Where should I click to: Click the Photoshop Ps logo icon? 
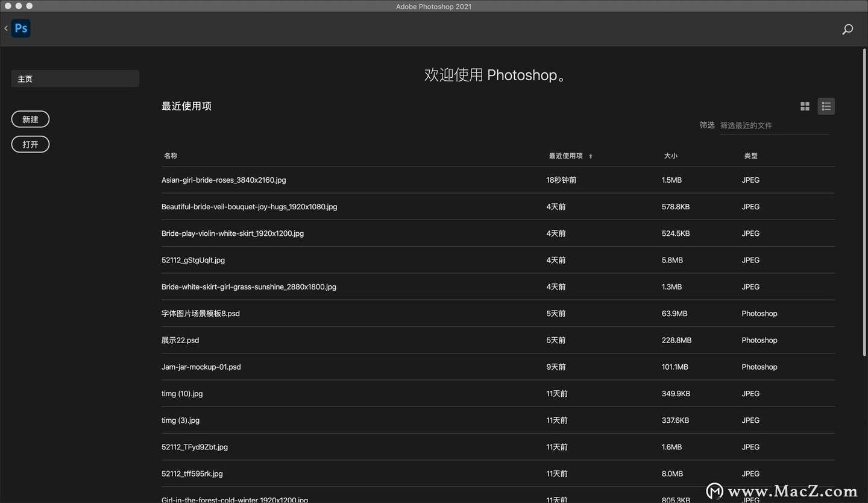pos(21,28)
